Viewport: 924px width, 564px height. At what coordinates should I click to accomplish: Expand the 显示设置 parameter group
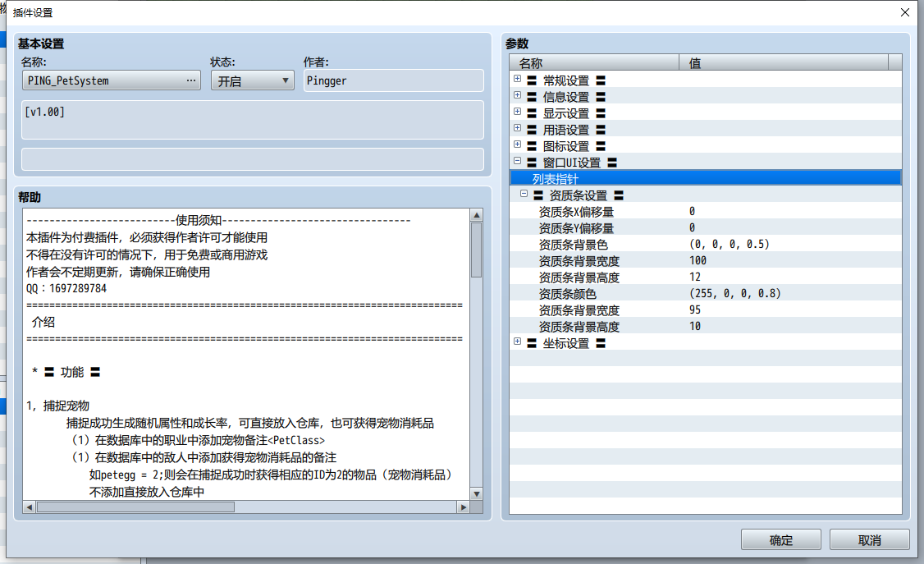point(518,112)
